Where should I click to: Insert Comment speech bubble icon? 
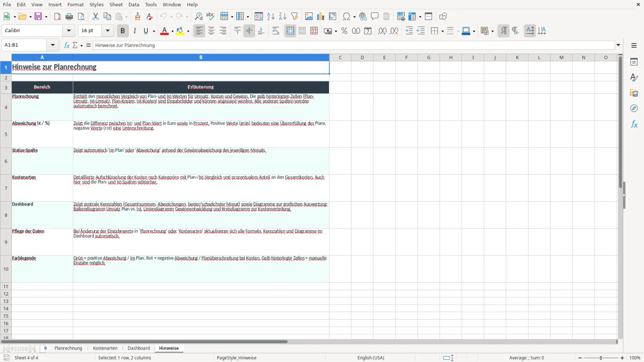pyautogui.click(x=375, y=17)
